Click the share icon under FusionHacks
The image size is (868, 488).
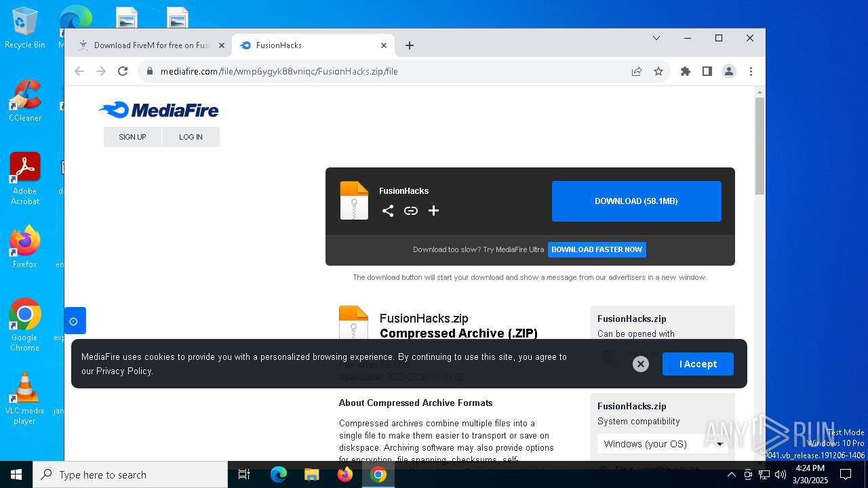pyautogui.click(x=388, y=211)
